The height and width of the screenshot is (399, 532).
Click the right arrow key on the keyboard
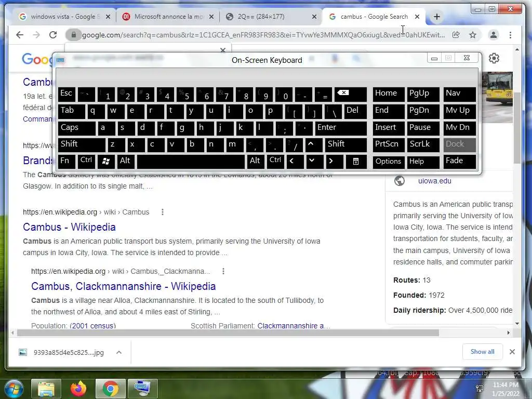[x=335, y=162]
